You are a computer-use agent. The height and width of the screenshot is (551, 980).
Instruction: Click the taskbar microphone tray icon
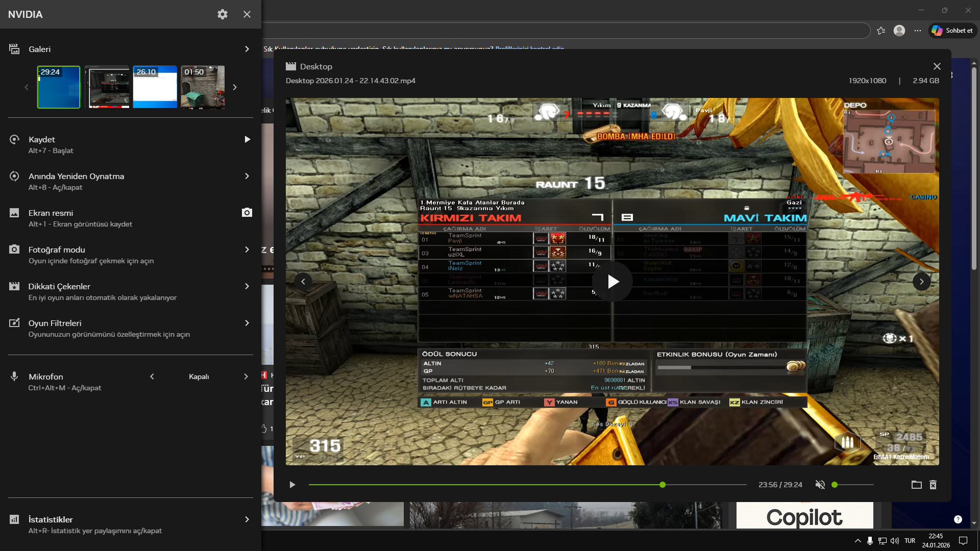(x=870, y=541)
